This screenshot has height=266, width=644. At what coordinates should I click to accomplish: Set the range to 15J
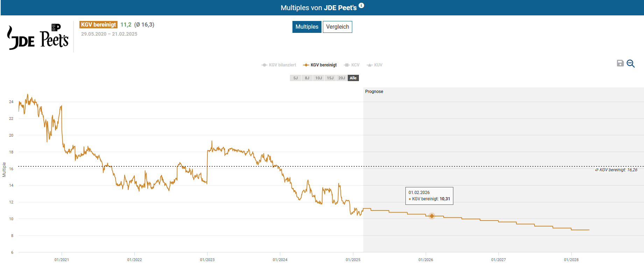(x=330, y=78)
